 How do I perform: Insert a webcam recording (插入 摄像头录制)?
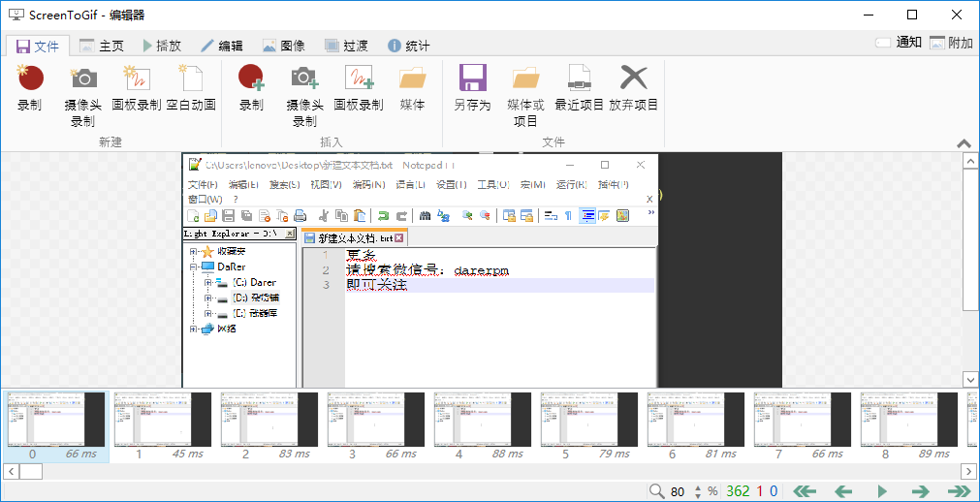[304, 96]
